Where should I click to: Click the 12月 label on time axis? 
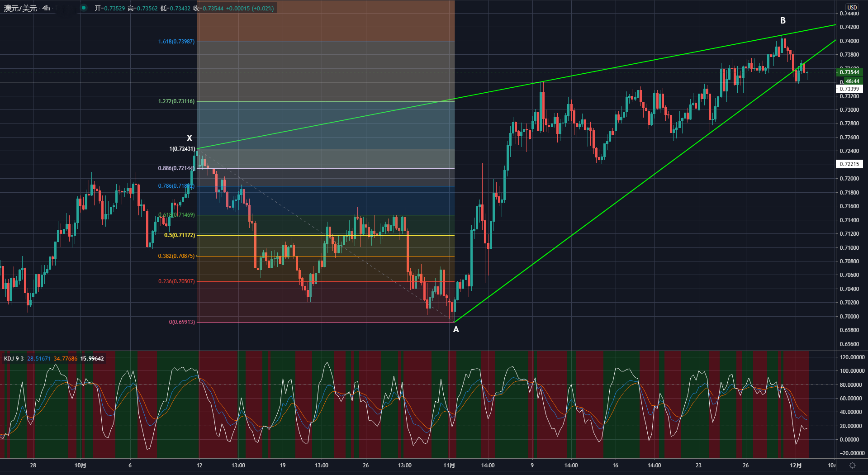796,465
